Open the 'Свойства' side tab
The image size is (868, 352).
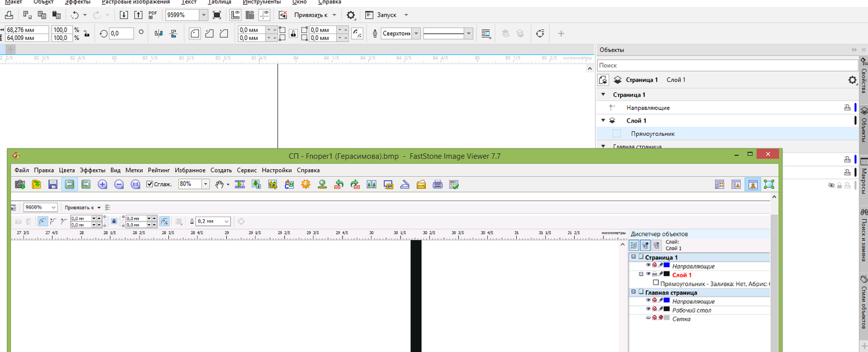(863, 76)
